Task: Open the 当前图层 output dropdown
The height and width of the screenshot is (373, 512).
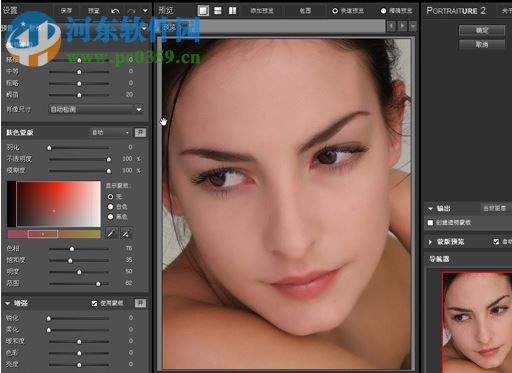Action: pyautogui.click(x=495, y=209)
